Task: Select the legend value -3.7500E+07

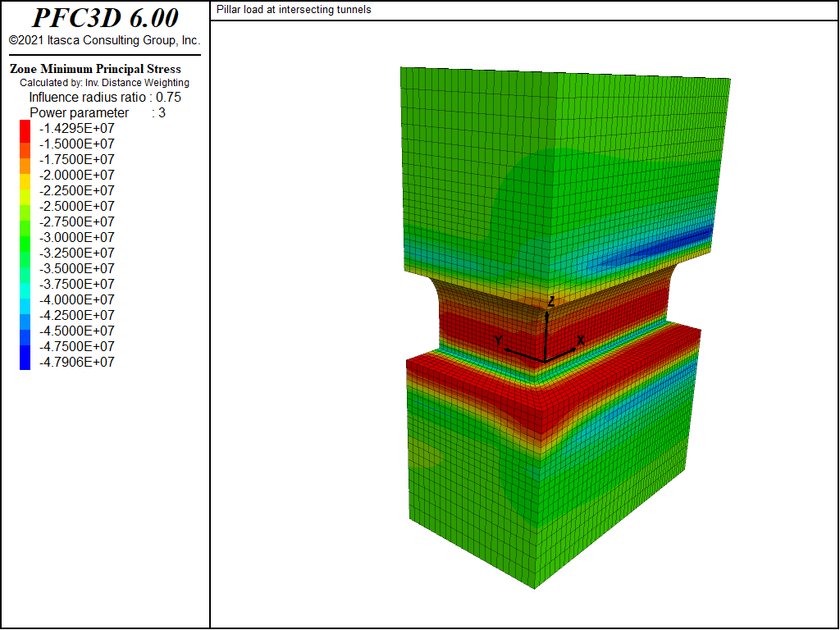Action: 76,284
